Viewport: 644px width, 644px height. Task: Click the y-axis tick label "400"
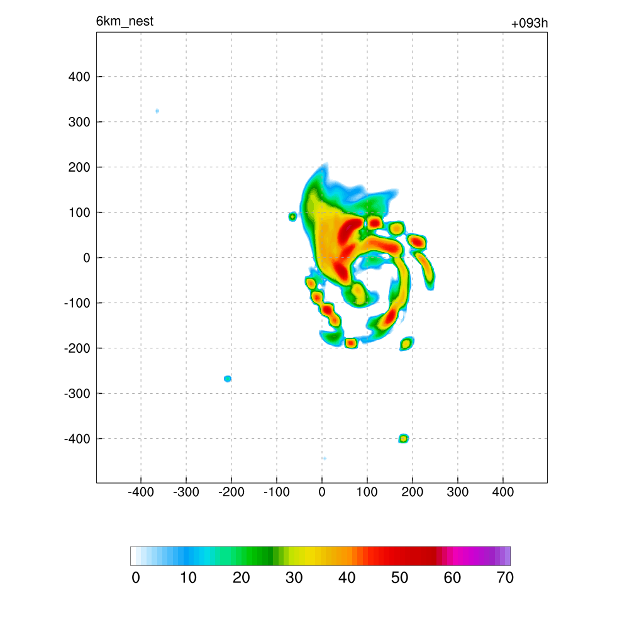point(79,77)
